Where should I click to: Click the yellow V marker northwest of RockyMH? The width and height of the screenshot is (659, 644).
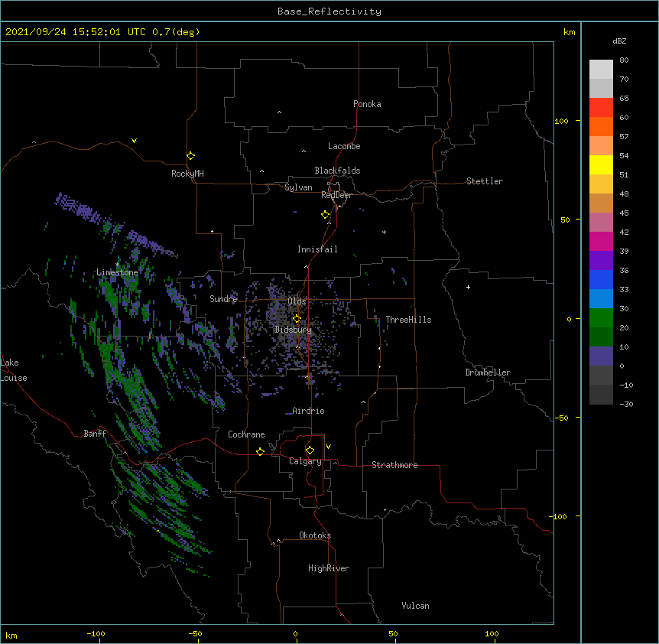coord(134,141)
